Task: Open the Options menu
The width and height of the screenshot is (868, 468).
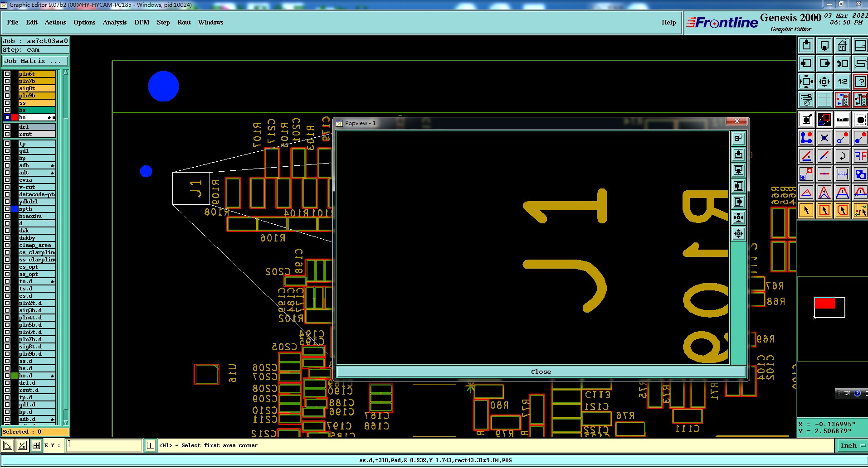Action: click(x=84, y=22)
